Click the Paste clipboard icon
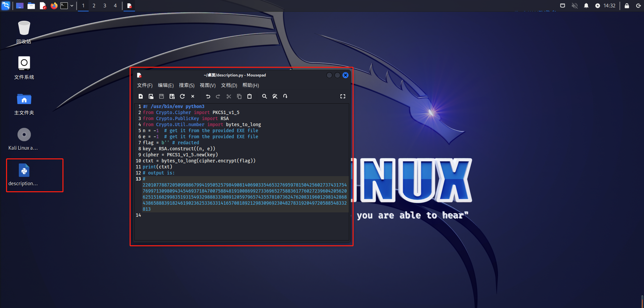644x308 pixels. tap(249, 96)
